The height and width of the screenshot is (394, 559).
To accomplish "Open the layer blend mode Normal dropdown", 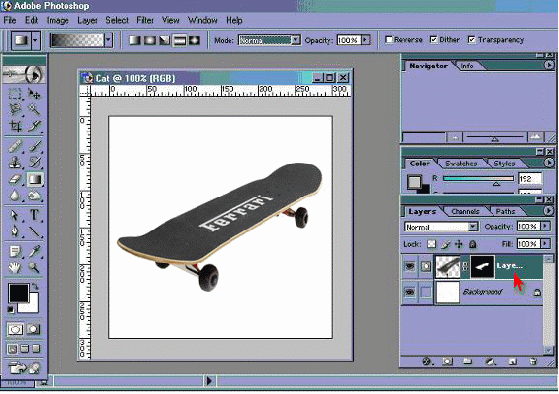I will (441, 227).
